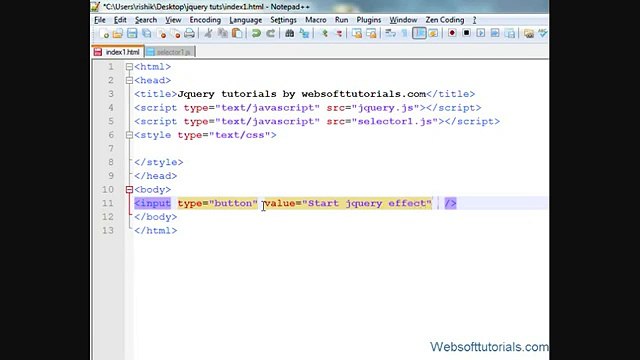The width and height of the screenshot is (640, 360).
Task: Open the Settings menu
Action: click(283, 20)
